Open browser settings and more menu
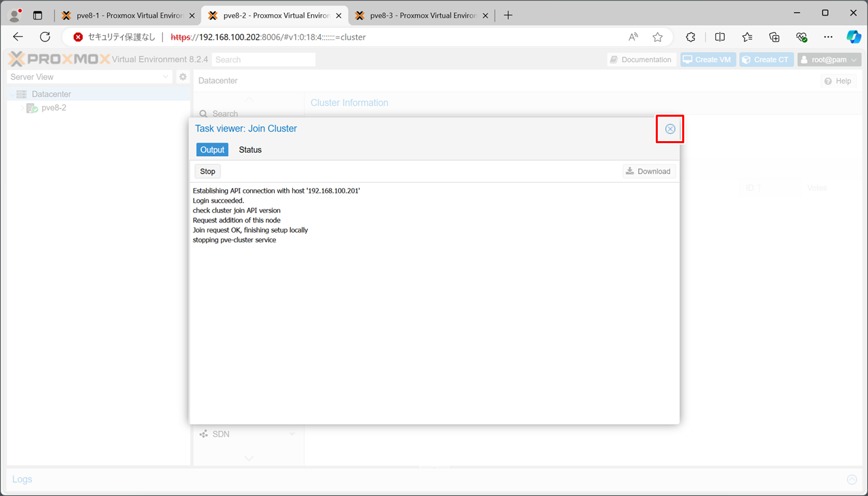 click(x=828, y=37)
